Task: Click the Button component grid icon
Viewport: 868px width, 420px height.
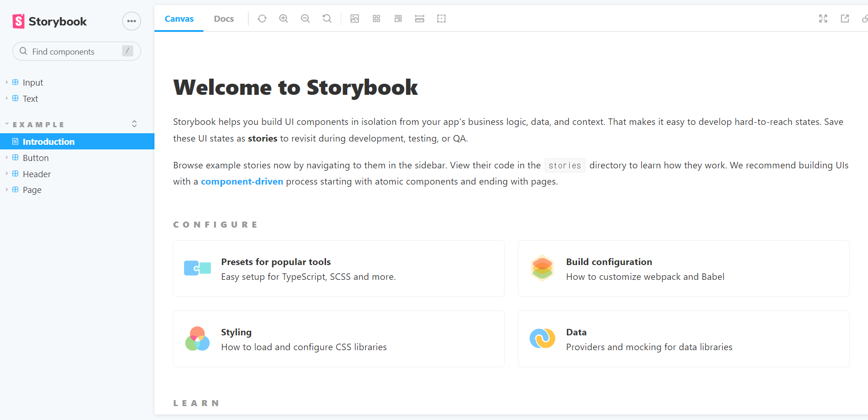Action: [x=15, y=157]
